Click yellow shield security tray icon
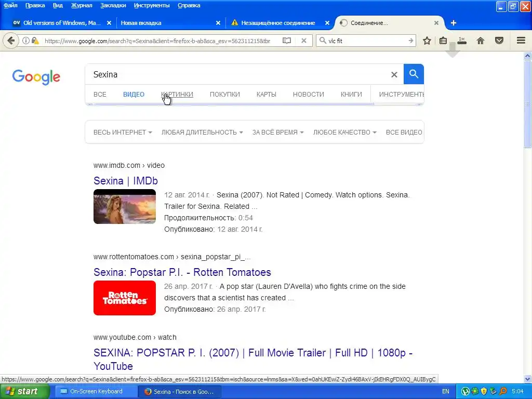 (x=484, y=392)
